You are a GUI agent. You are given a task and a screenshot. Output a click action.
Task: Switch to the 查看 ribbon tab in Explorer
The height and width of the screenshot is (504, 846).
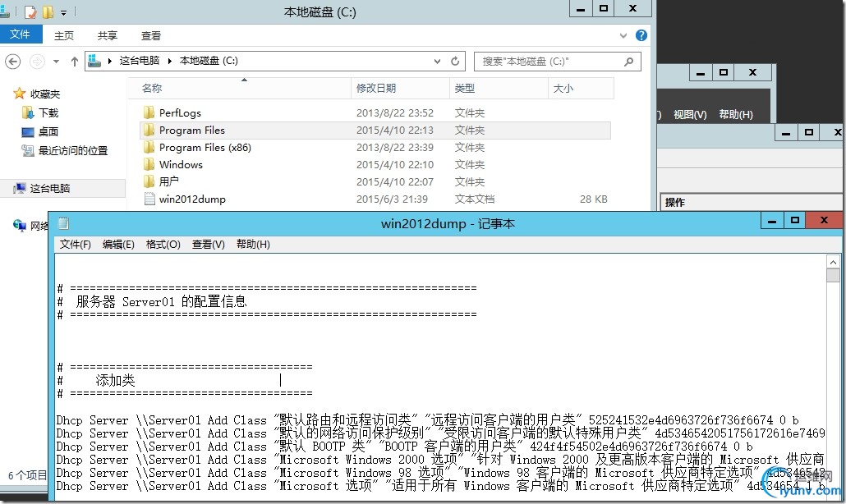(151, 35)
